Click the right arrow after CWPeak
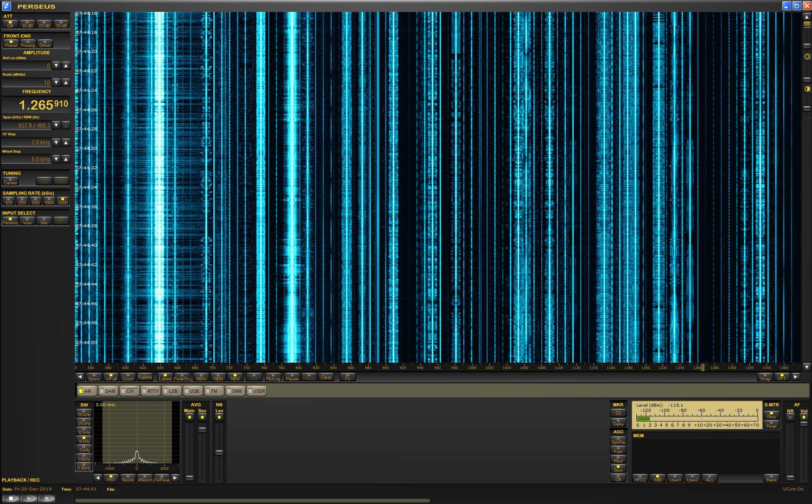812x504 pixels. pos(175,478)
